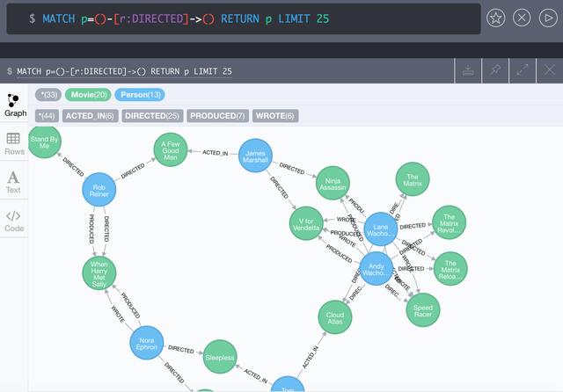Click the Stand By Me movie node
The width and height of the screenshot is (563, 392).
point(44,142)
